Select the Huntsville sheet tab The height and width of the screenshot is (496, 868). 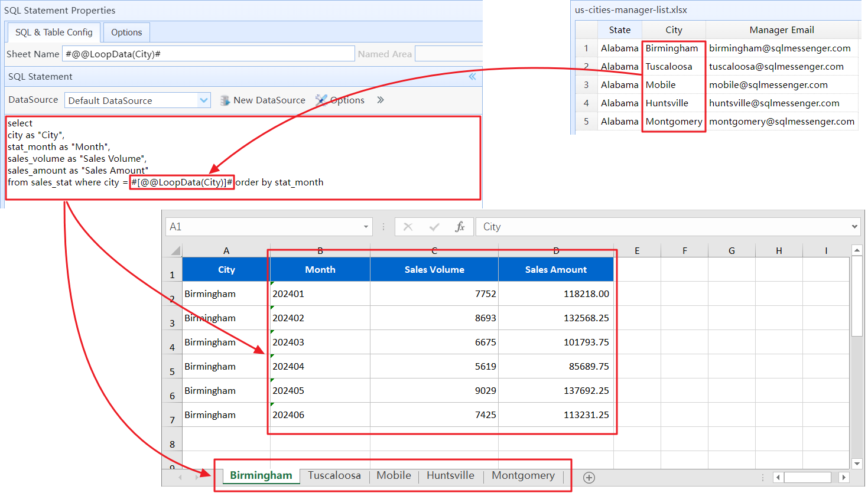[x=450, y=476]
